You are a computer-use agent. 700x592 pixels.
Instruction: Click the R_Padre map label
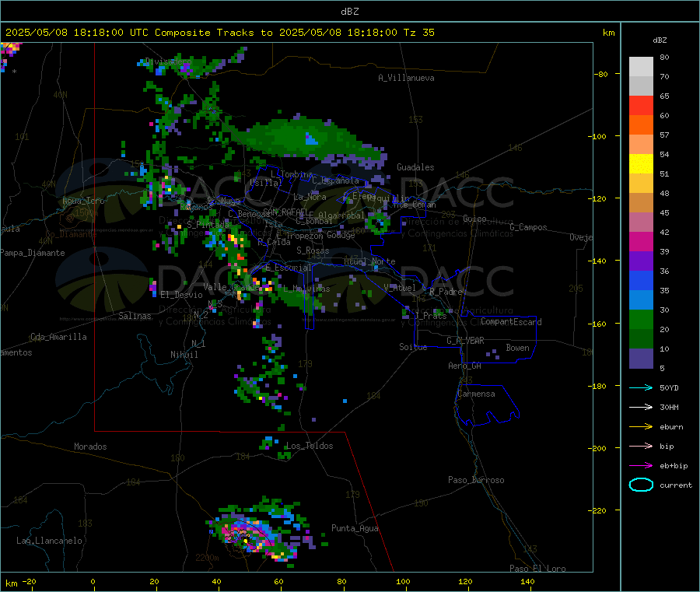point(446,292)
